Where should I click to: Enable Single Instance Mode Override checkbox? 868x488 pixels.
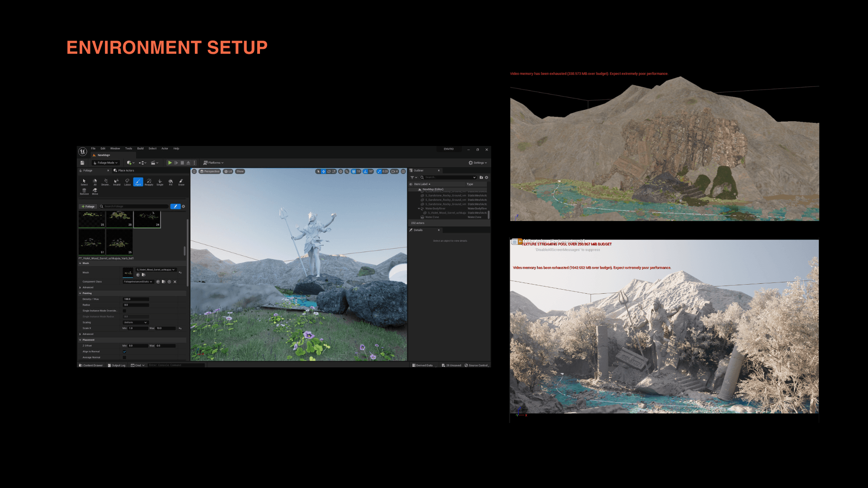[124, 311]
